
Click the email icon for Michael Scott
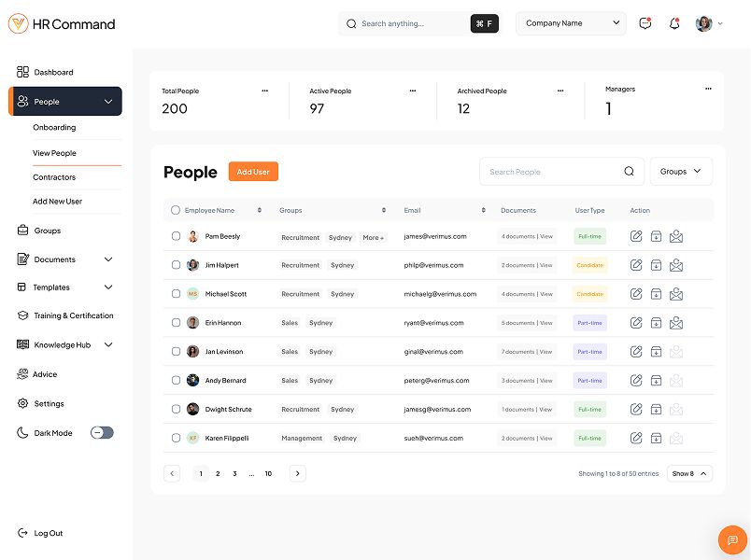click(676, 294)
